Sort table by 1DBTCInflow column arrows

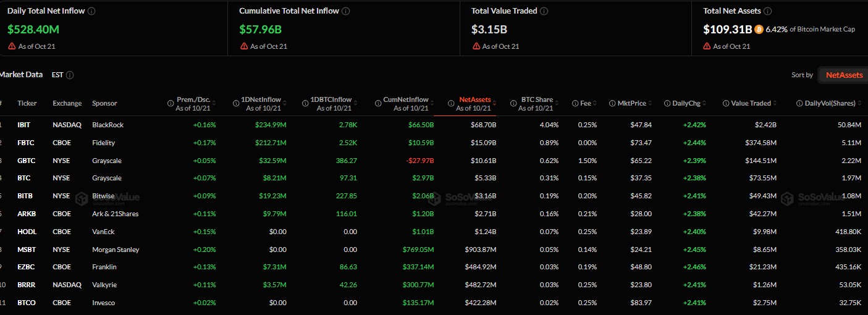(x=355, y=103)
